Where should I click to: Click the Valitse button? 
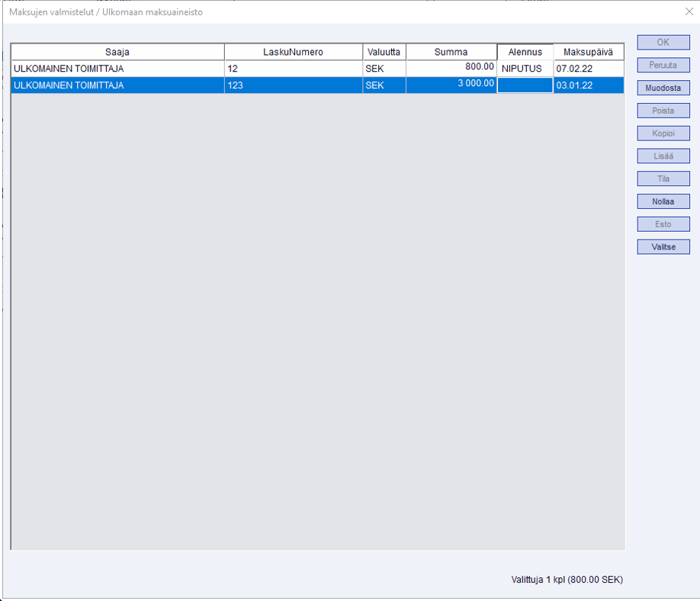tap(663, 247)
